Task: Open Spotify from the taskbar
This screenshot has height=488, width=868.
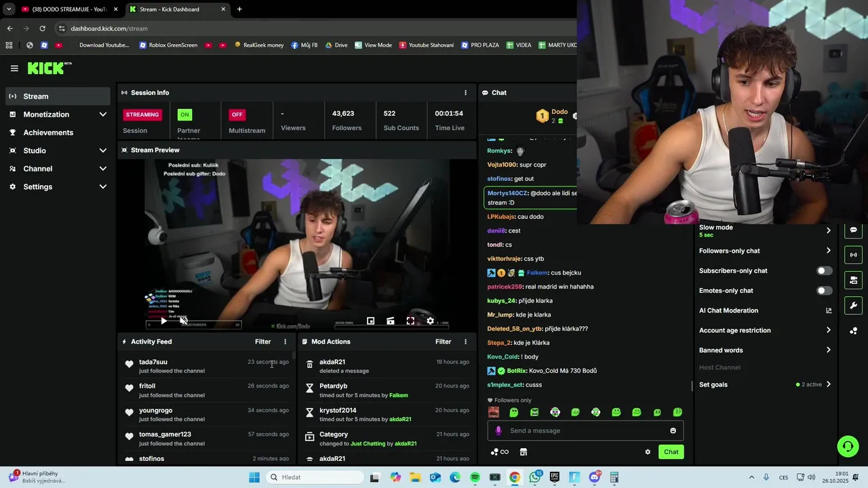Action: pyautogui.click(x=475, y=477)
